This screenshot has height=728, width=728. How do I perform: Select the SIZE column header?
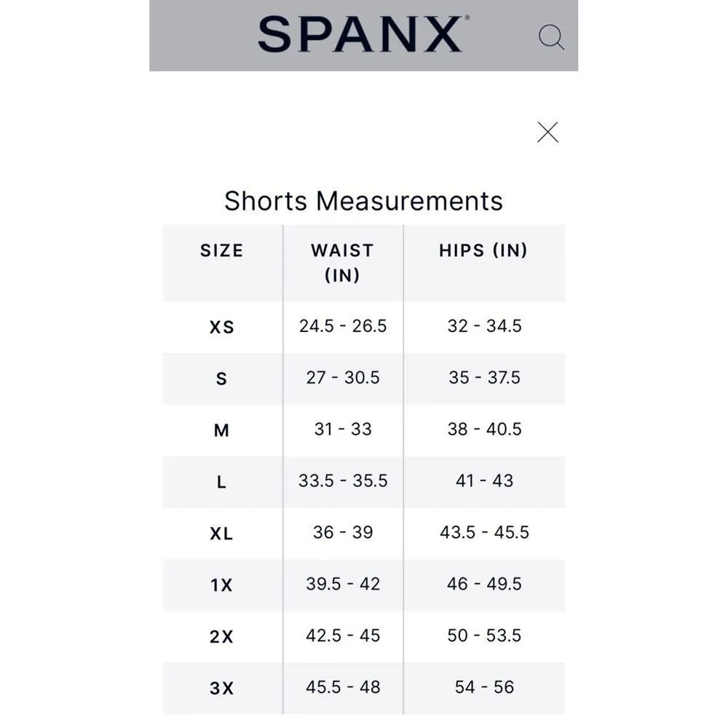[x=221, y=251]
